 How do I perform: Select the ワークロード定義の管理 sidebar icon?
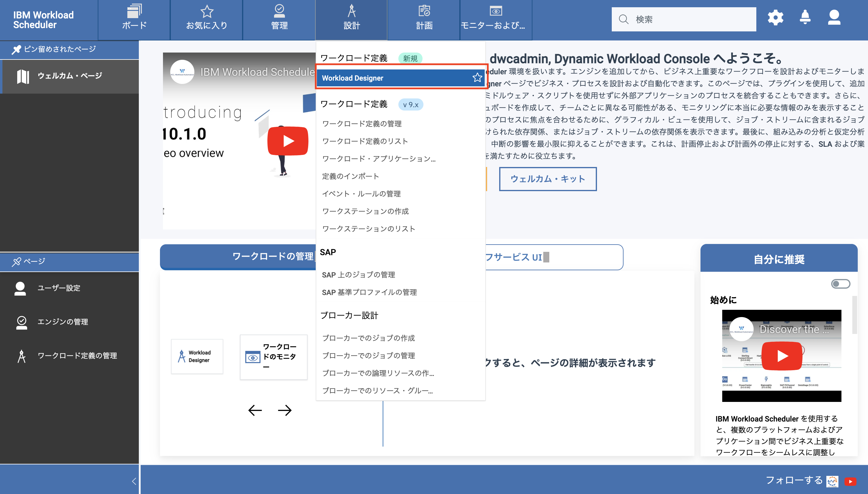click(21, 356)
